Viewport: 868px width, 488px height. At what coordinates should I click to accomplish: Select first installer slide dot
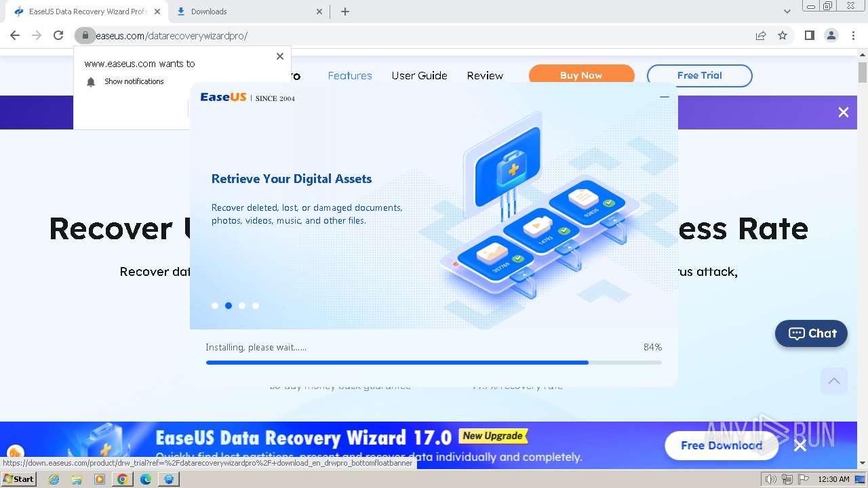[215, 306]
